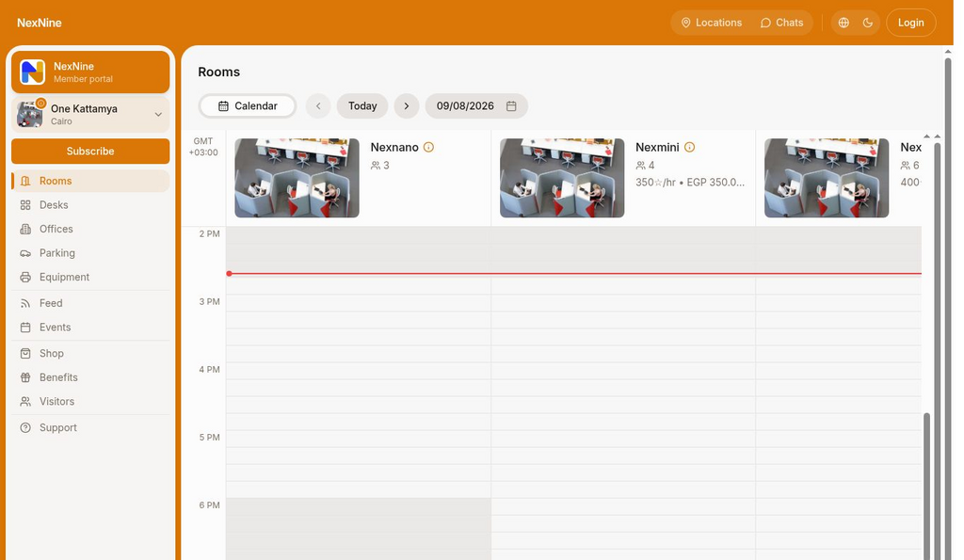
Task: Click the page vertical scrollbar
Action: [948, 308]
